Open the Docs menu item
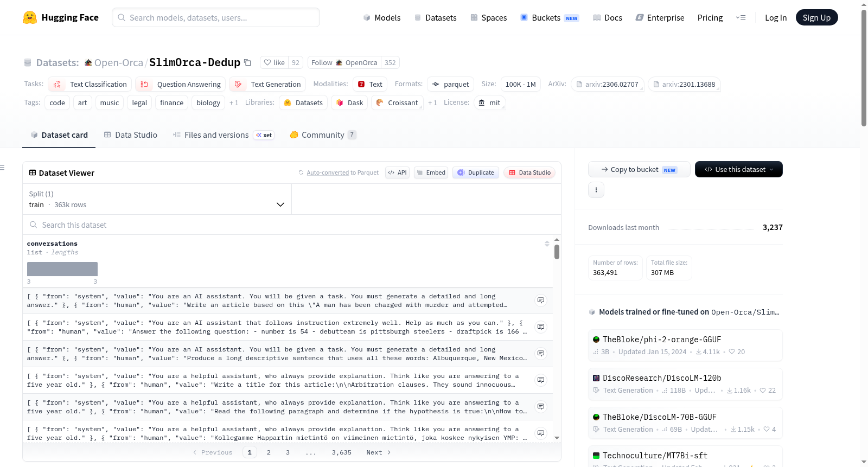This screenshot has height=467, width=868. pyautogui.click(x=607, y=17)
